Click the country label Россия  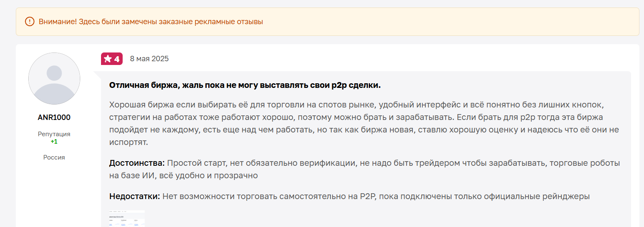pyautogui.click(x=54, y=157)
